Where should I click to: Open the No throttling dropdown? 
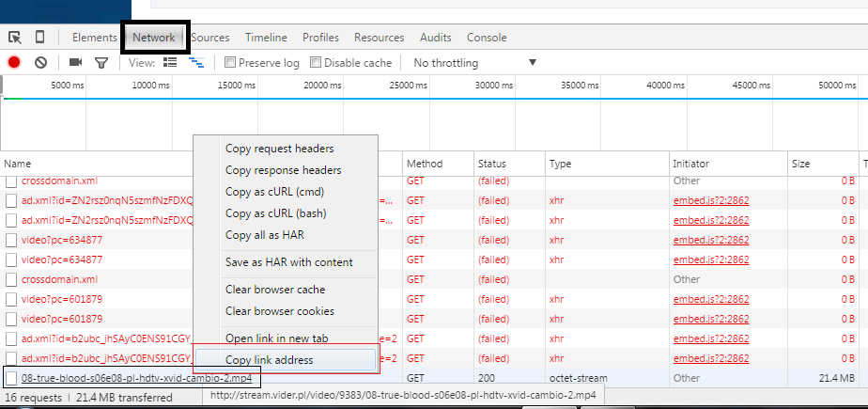(x=475, y=63)
